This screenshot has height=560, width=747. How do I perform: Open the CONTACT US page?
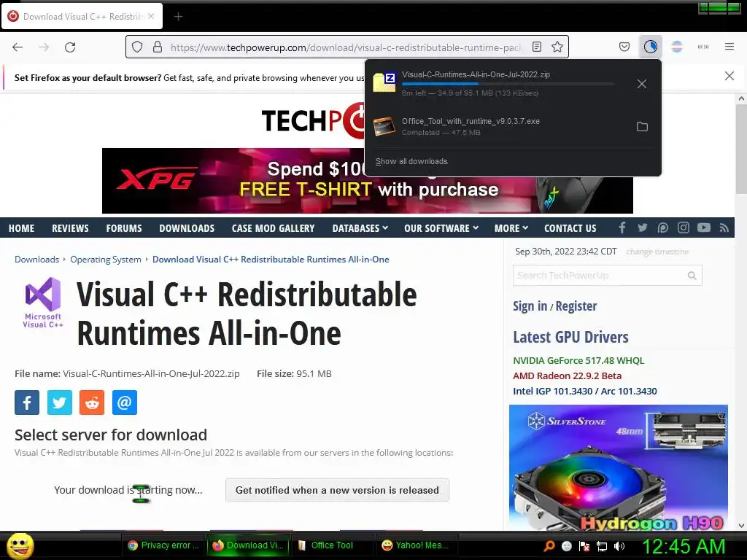570,228
